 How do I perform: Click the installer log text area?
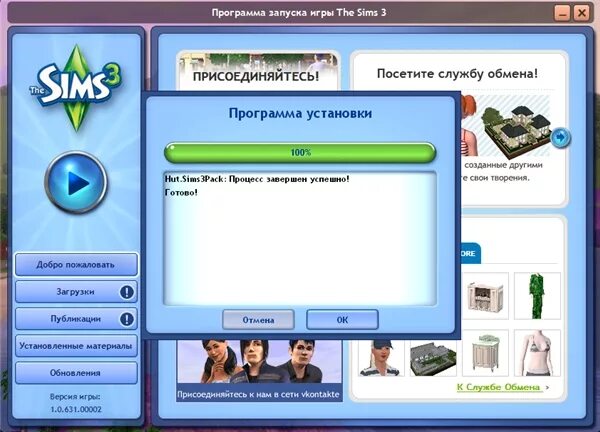point(300,238)
